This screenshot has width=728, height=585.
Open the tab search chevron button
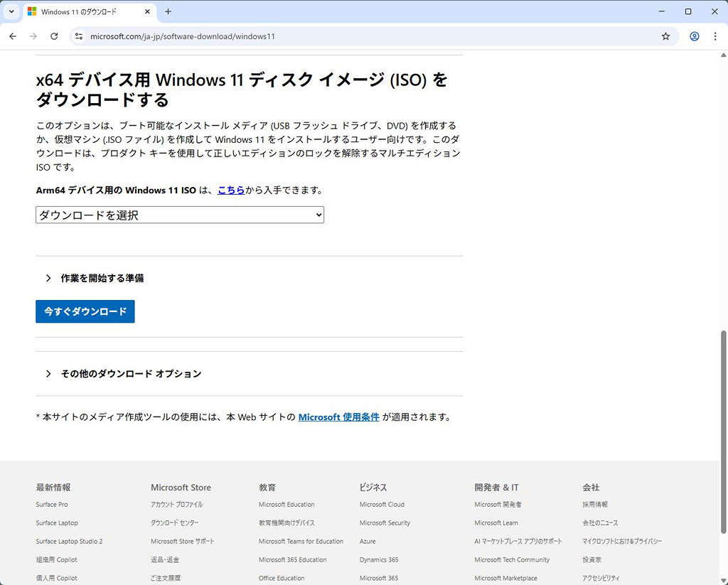11,11
